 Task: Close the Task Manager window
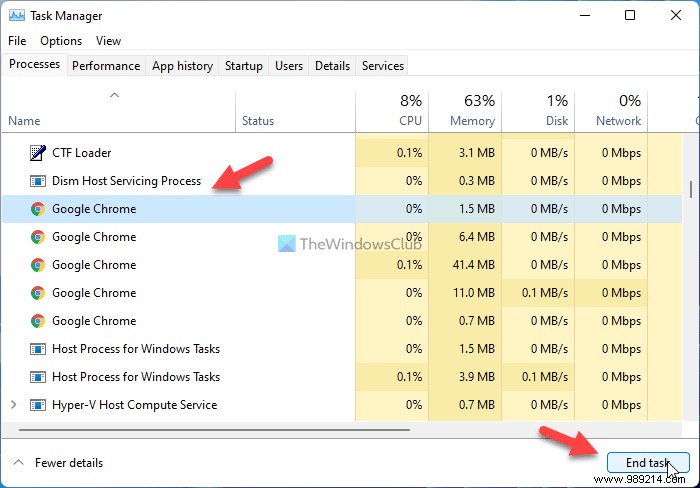coord(676,16)
